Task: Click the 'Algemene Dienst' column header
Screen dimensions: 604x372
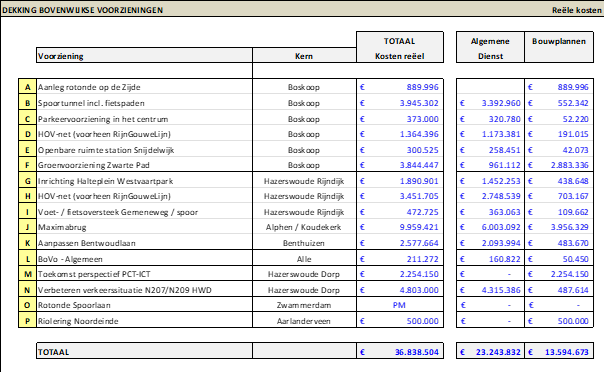Action: pos(490,48)
